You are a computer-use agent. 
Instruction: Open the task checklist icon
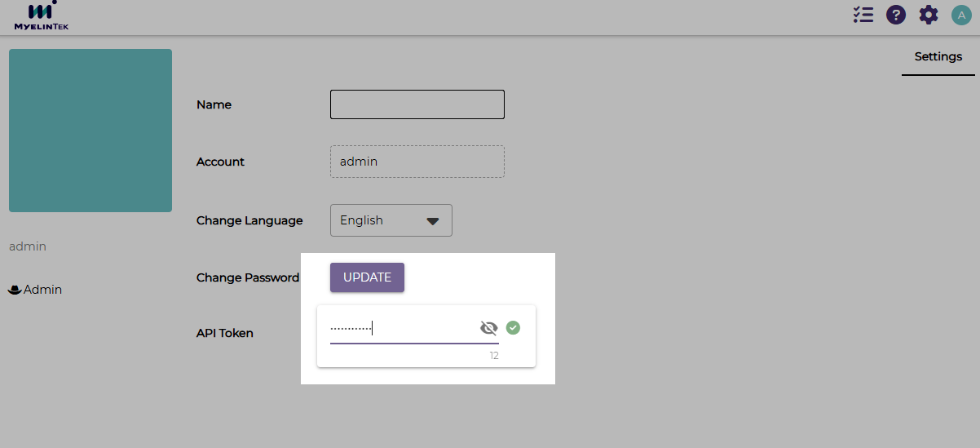(863, 15)
